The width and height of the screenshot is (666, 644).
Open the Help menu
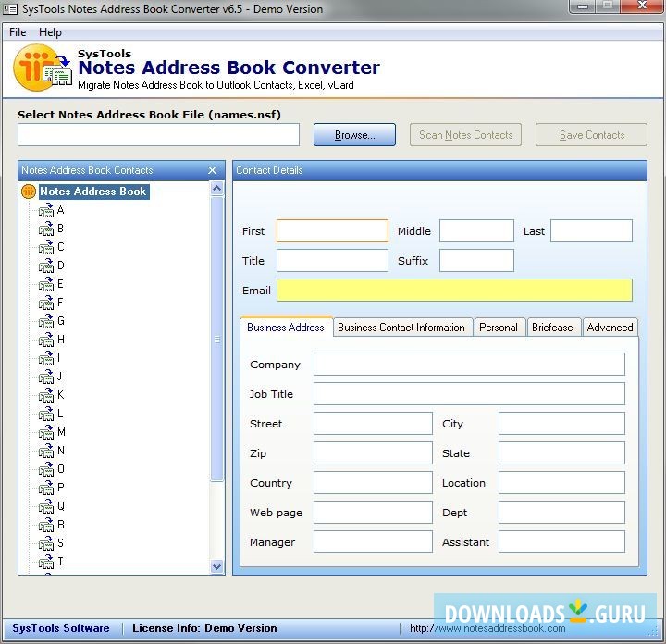click(x=50, y=32)
